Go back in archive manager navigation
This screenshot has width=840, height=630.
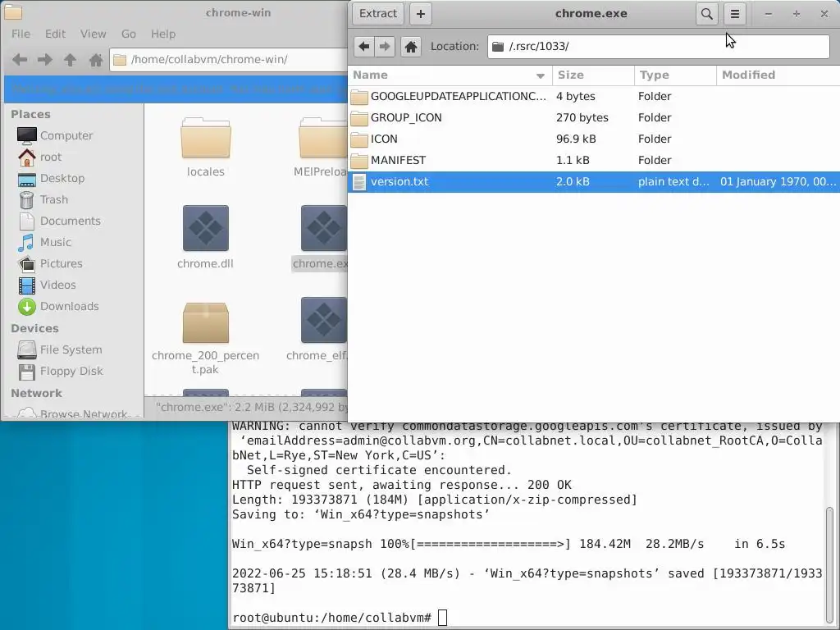point(364,47)
